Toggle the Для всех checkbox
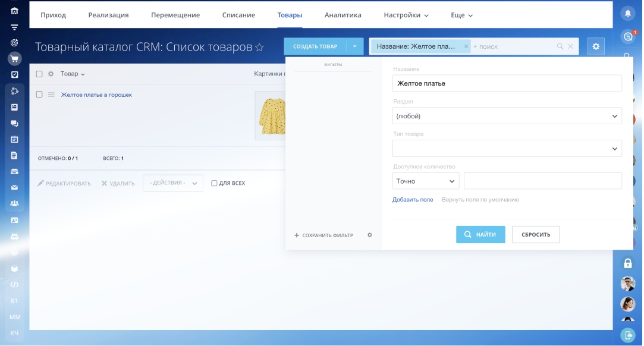 214,183
